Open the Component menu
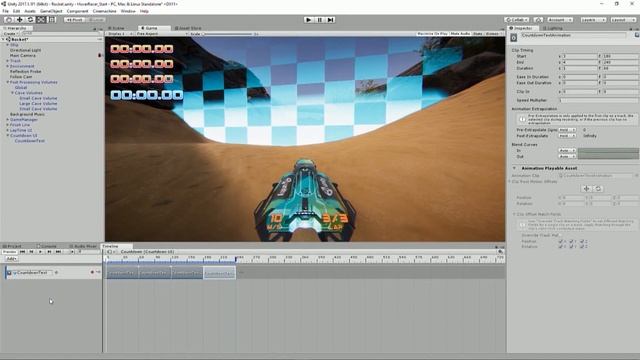The height and width of the screenshot is (360, 640). pos(77,11)
